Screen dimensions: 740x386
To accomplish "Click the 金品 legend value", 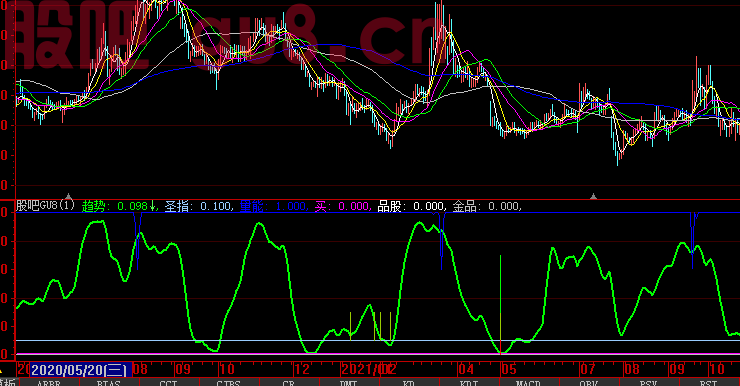I will [504, 206].
